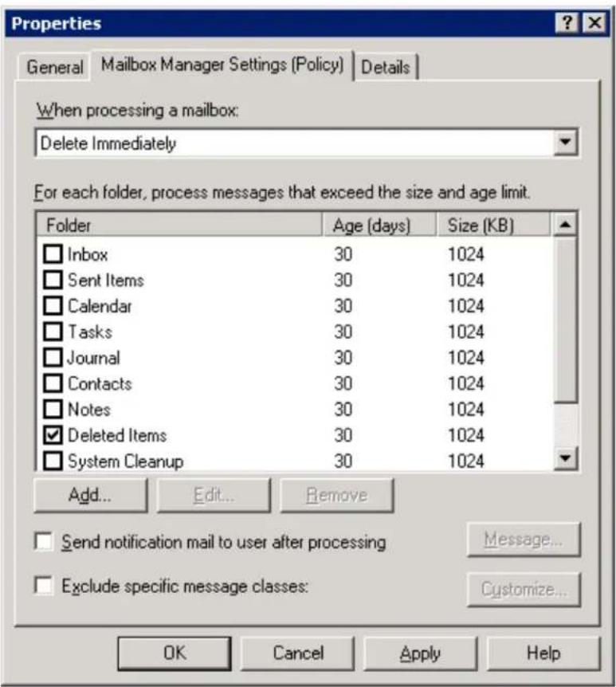
Task: Check the System Cleanup folder checkbox
Action: (53, 461)
